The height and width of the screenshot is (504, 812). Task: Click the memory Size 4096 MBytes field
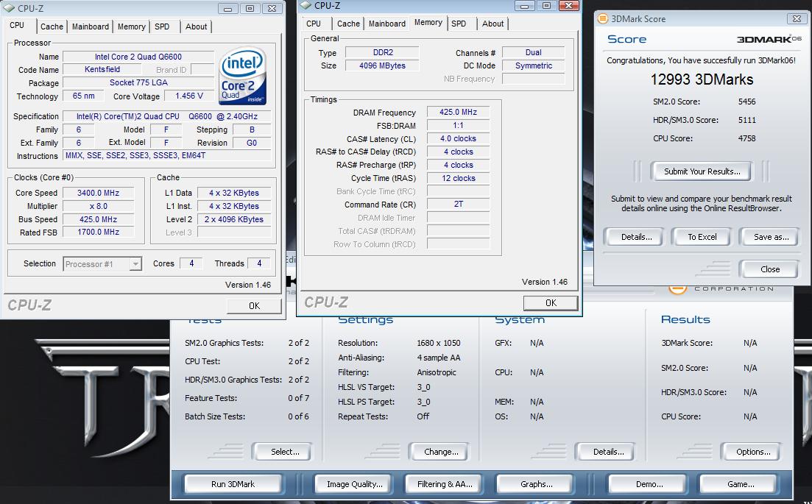pyautogui.click(x=382, y=65)
